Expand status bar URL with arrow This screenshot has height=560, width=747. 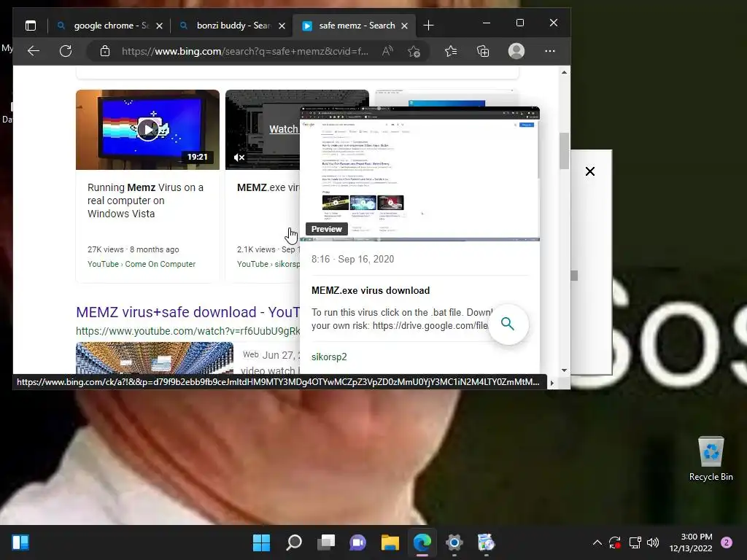552,382
